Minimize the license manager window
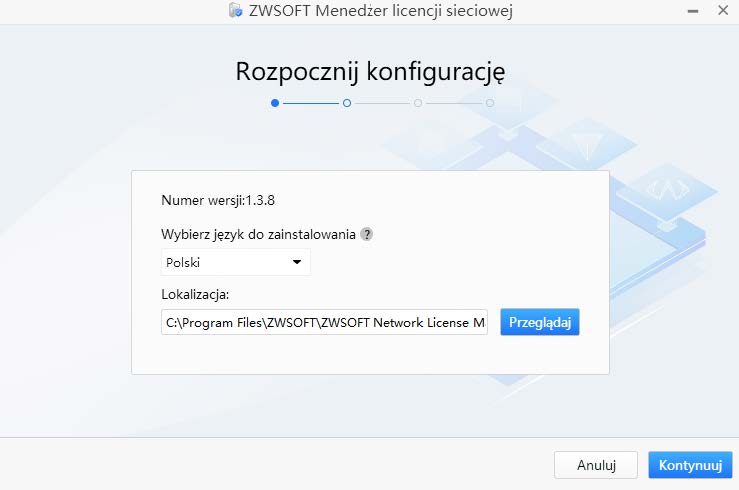 pyautogui.click(x=692, y=11)
